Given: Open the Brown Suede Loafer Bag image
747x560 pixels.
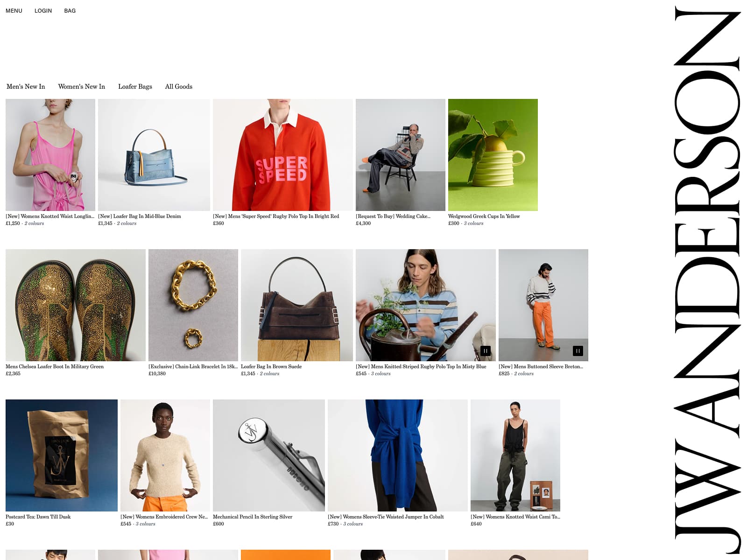Looking at the screenshot, I should point(297,305).
